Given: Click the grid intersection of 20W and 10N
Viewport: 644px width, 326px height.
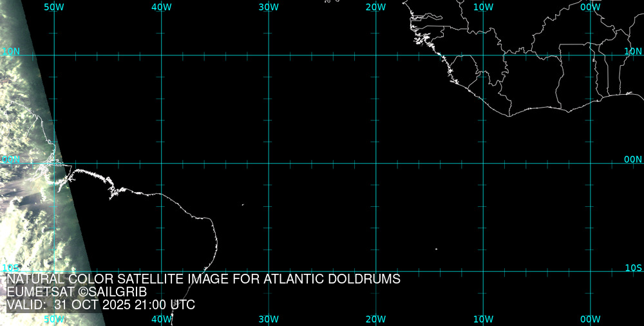Looking at the screenshot, I should pyautogui.click(x=375, y=55).
